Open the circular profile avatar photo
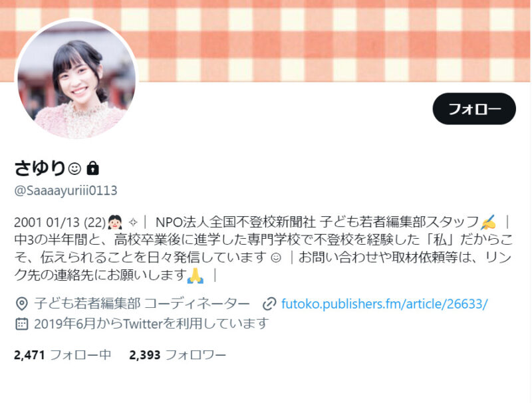Image resolution: width=532 pixels, height=403 pixels. click(76, 80)
